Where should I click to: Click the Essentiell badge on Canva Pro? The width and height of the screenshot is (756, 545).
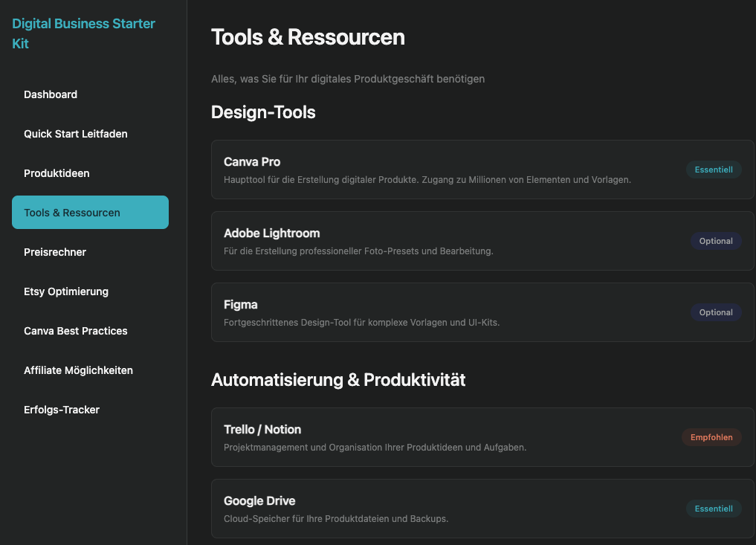pyautogui.click(x=714, y=170)
